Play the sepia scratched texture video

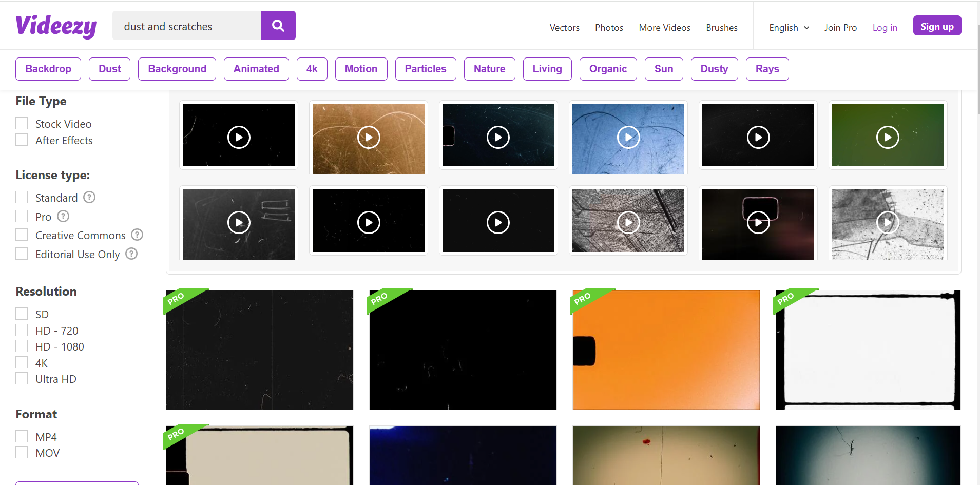click(369, 138)
